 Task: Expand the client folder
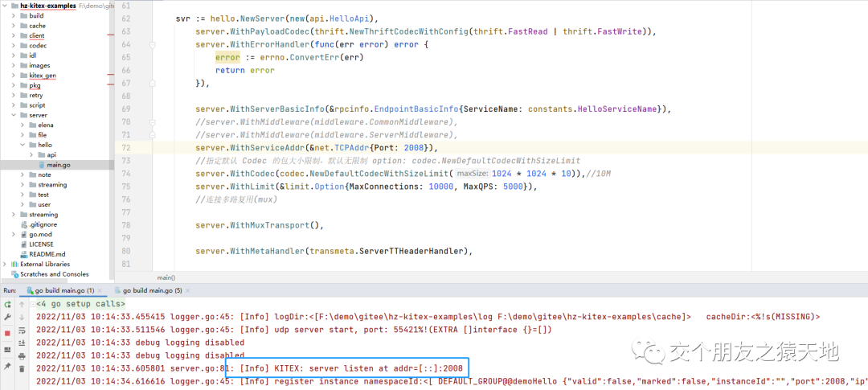[x=14, y=35]
